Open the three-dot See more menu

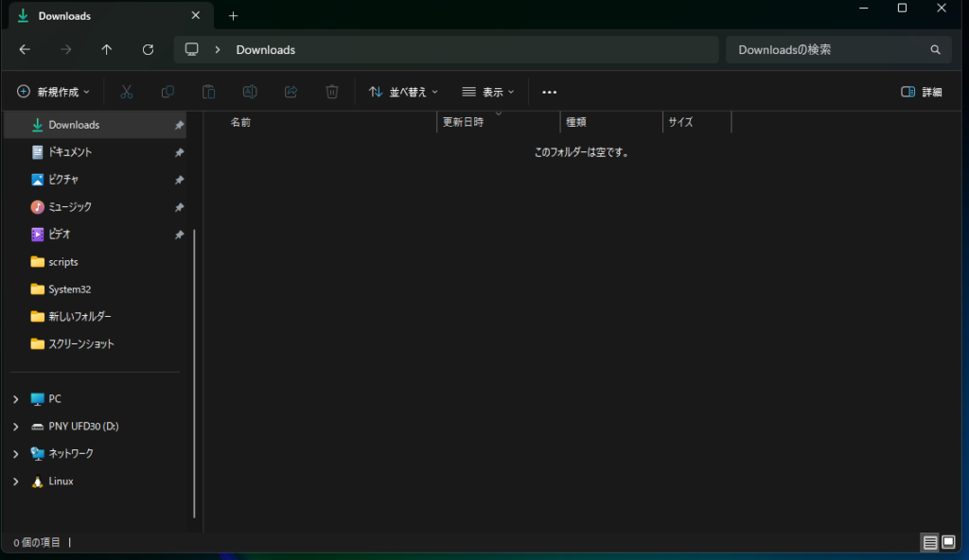[549, 92]
